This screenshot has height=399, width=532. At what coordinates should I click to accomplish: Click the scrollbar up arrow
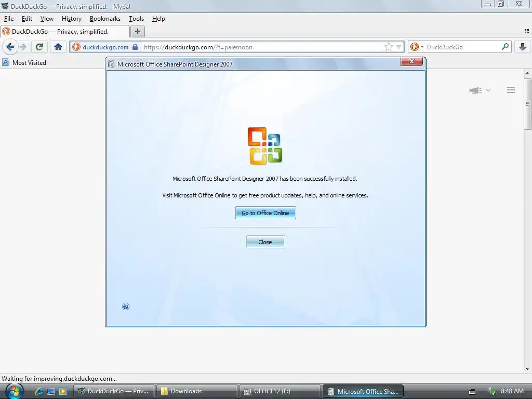528,73
